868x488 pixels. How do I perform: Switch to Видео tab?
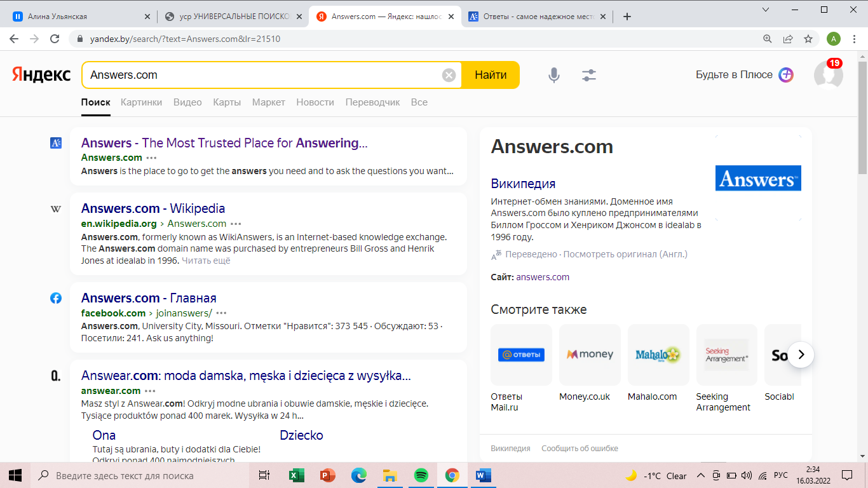pyautogui.click(x=187, y=102)
